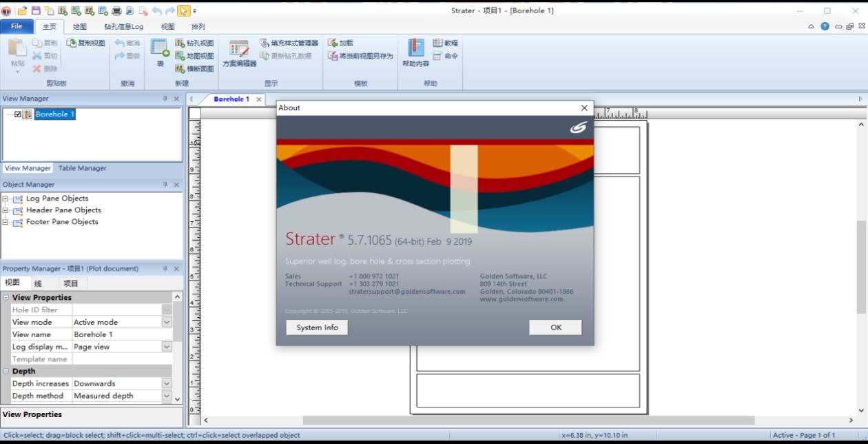Expand Header Pane Objects node
Viewport: 868px width, 444px height.
point(6,210)
